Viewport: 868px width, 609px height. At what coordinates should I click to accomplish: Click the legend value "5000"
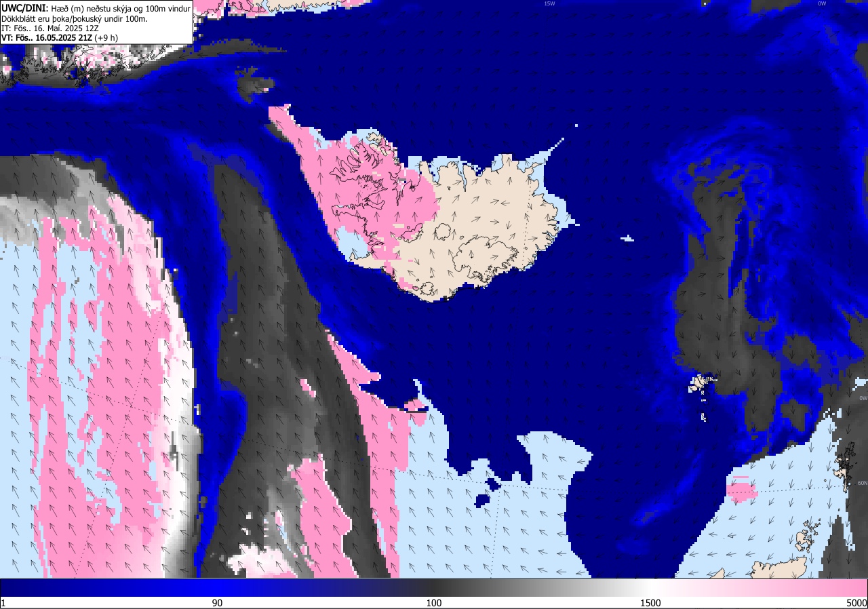click(x=856, y=603)
